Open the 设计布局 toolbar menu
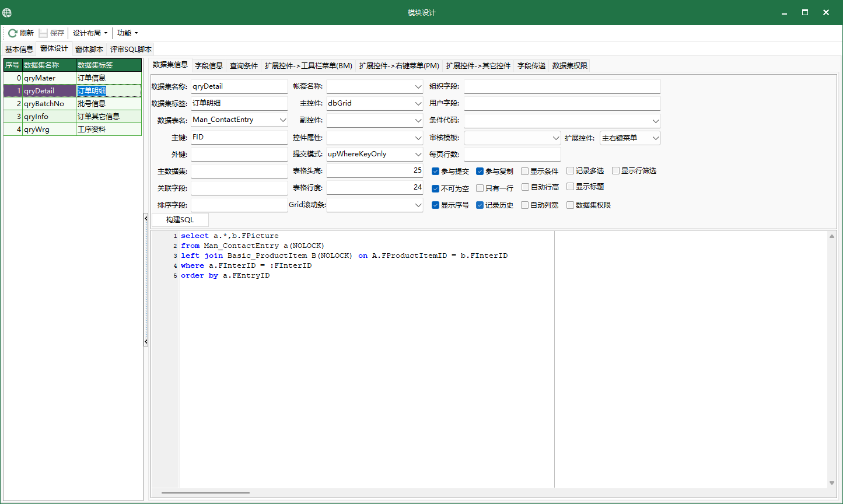843x504 pixels. tap(90, 33)
